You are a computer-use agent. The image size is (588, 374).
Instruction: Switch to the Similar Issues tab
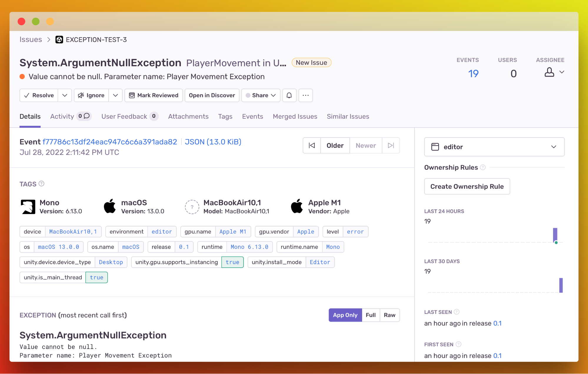348,116
